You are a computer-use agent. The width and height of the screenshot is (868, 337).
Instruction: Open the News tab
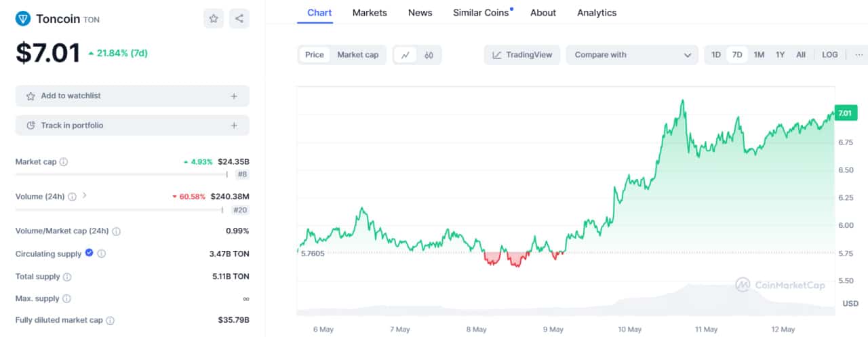click(x=420, y=13)
